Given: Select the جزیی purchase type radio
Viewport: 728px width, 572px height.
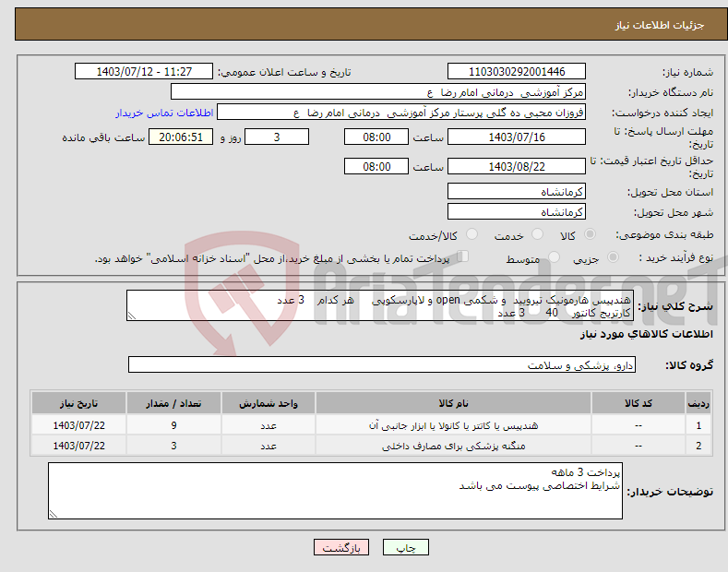Looking at the screenshot, I should click(613, 257).
